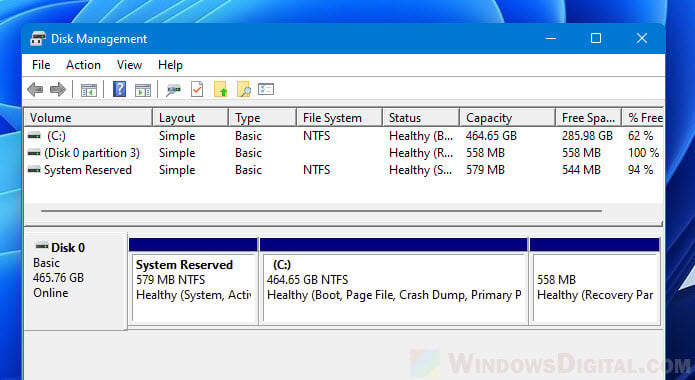
Task: Click the Back arrow toolbar icon
Action: (35, 90)
